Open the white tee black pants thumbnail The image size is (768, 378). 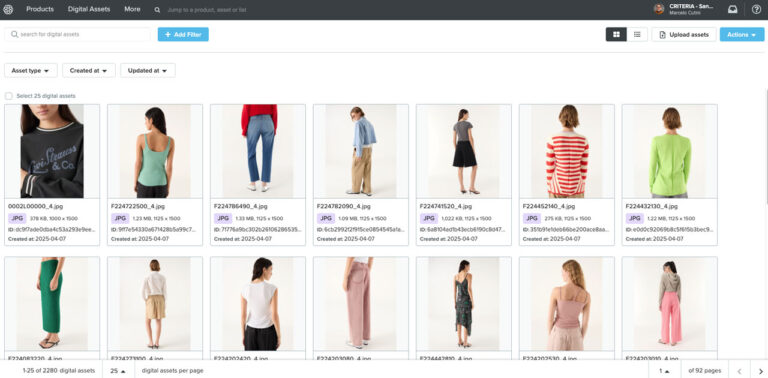258,304
